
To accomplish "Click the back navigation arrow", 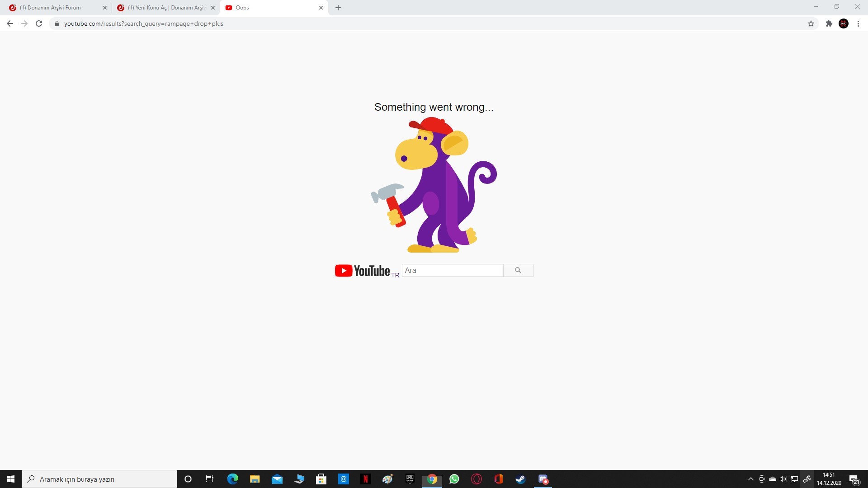I will [x=10, y=23].
